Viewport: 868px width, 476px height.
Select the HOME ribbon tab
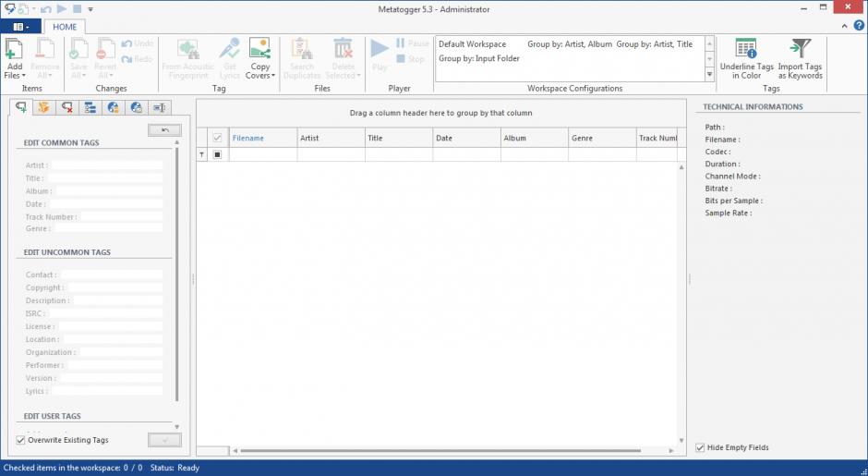tap(65, 27)
